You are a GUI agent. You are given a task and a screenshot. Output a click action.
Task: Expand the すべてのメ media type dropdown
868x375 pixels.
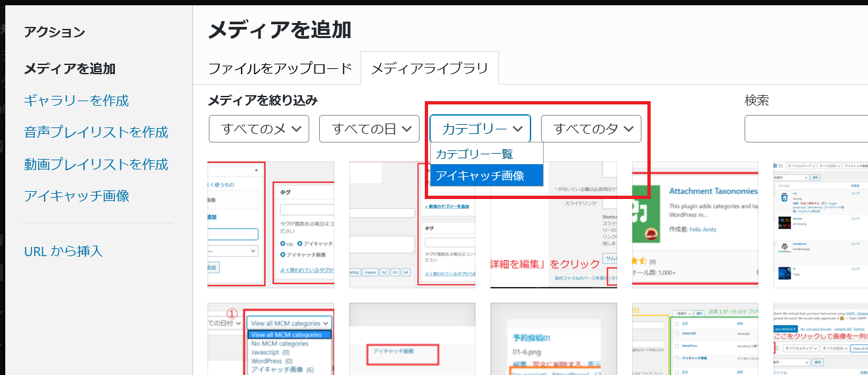pyautogui.click(x=259, y=129)
